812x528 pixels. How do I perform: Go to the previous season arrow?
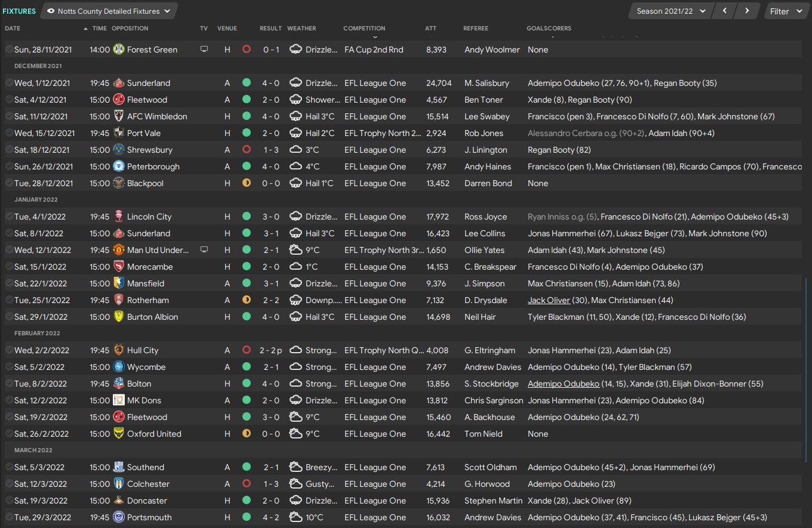725,11
